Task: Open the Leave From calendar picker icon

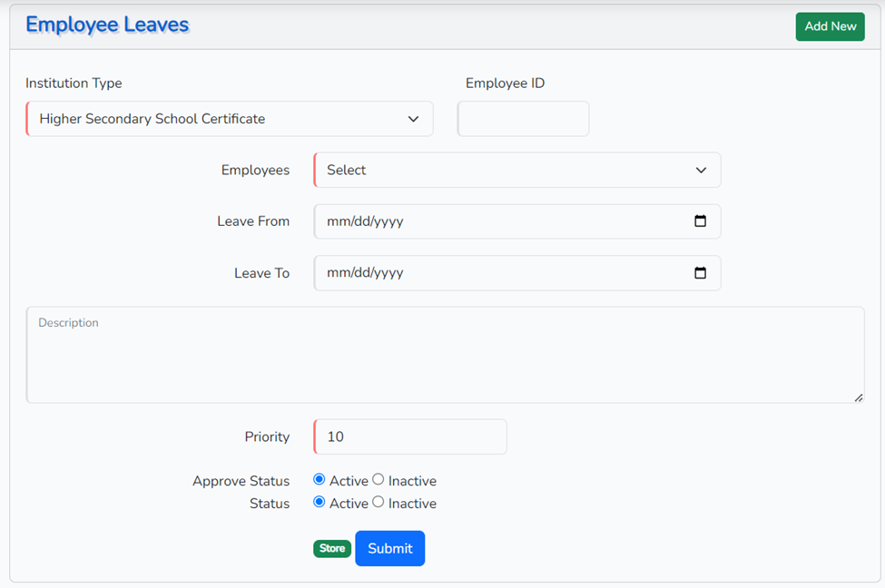Action: click(x=700, y=221)
